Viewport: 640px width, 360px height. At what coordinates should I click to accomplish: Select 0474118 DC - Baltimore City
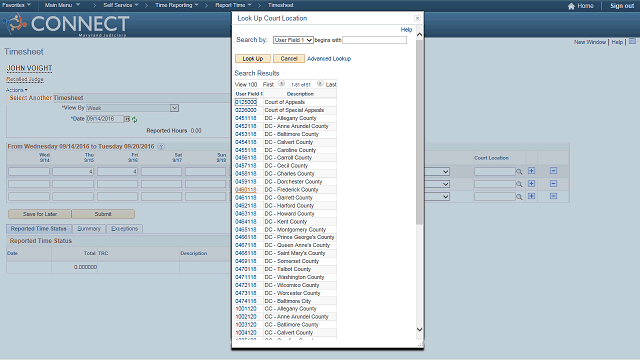pos(246,301)
